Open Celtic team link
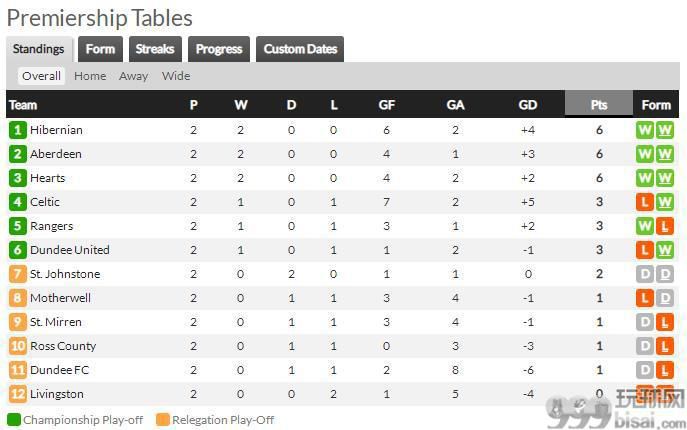Screen dimensions: 687x430 click(45, 202)
